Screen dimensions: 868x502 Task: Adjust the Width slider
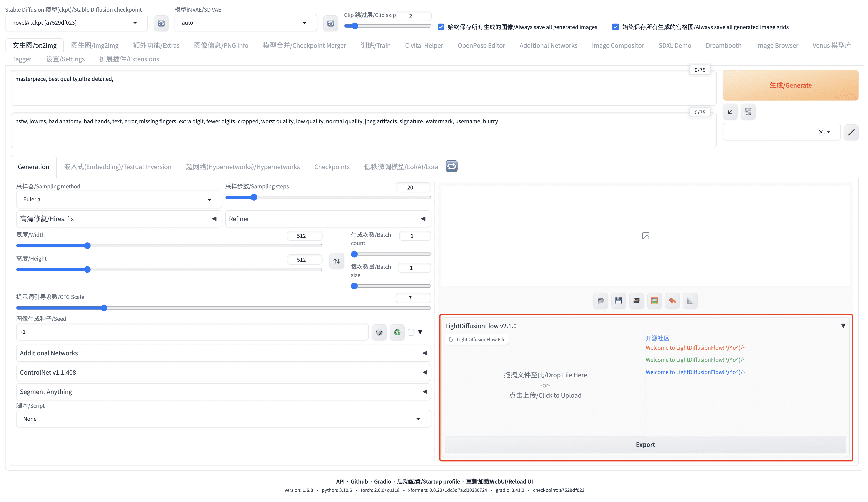[x=169, y=245]
